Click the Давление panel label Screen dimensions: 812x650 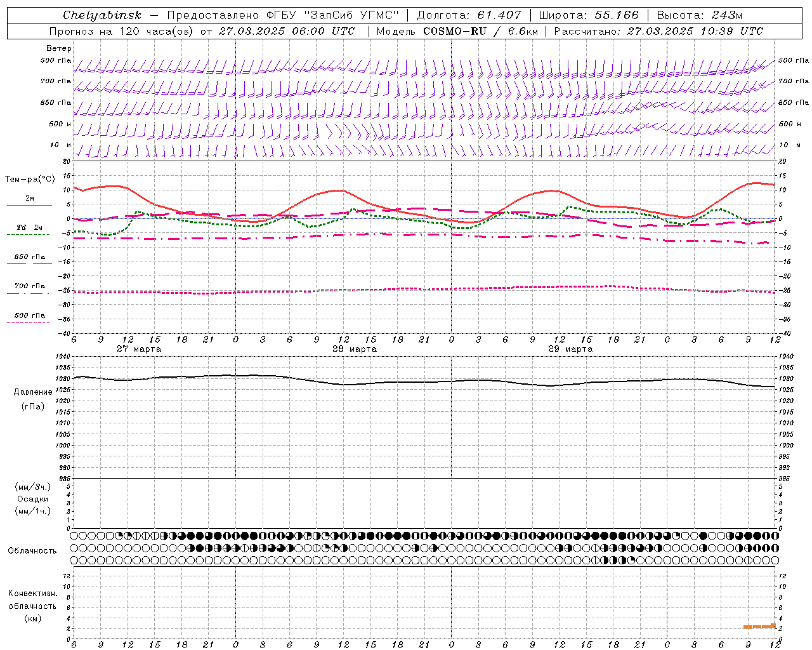[x=33, y=392]
